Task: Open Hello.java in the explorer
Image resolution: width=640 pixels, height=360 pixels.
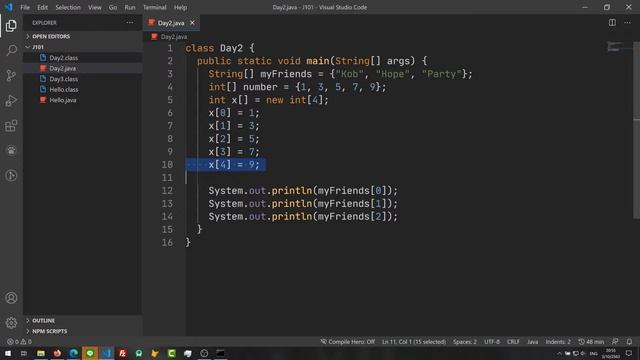Action: tap(83, 100)
